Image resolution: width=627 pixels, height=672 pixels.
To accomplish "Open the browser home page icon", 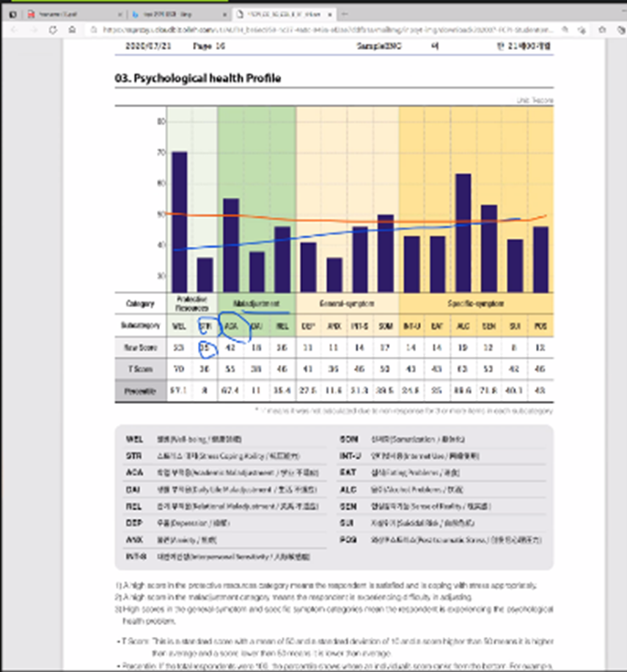I will [x=72, y=30].
